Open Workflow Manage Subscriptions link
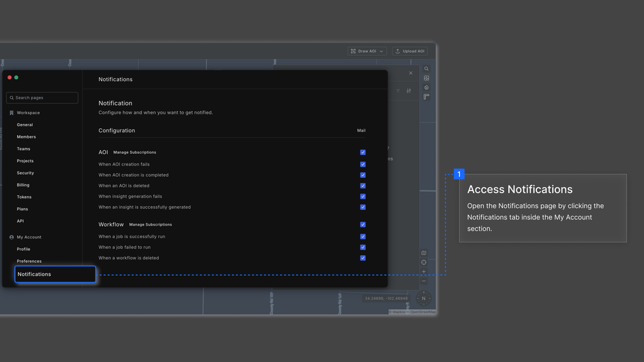 [150, 224]
